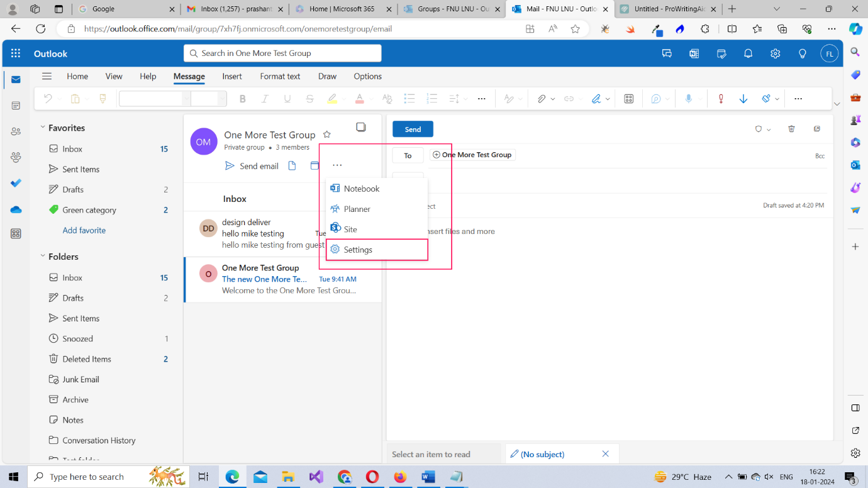Switch to Home ribbon tab
The height and width of the screenshot is (488, 868).
[77, 76]
